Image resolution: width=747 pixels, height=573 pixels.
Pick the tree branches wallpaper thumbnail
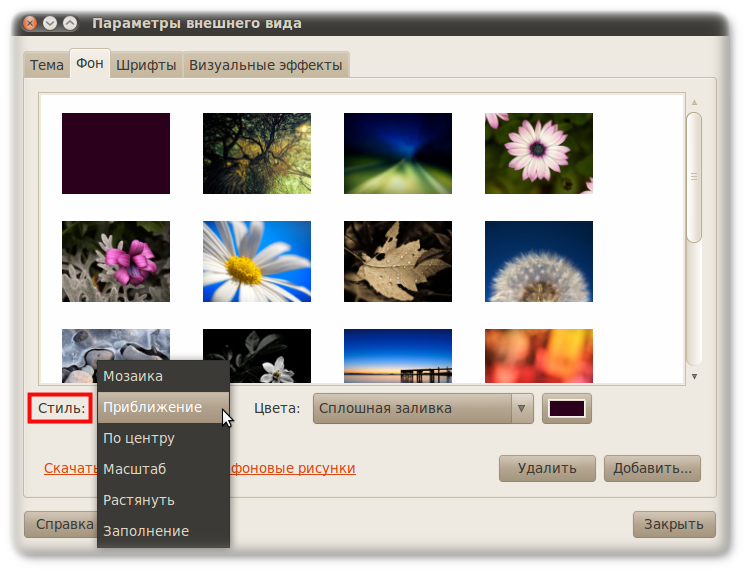256,153
